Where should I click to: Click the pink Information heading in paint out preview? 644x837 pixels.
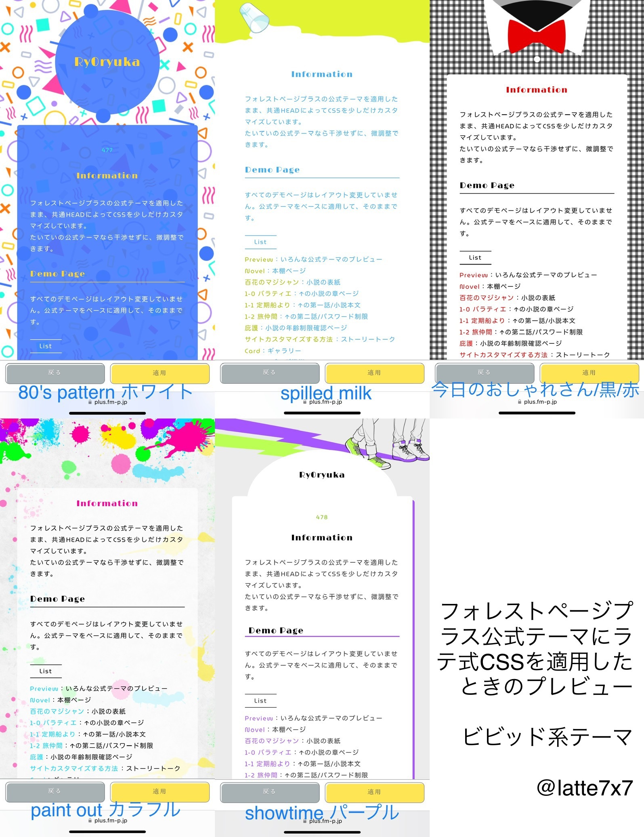[x=107, y=504]
